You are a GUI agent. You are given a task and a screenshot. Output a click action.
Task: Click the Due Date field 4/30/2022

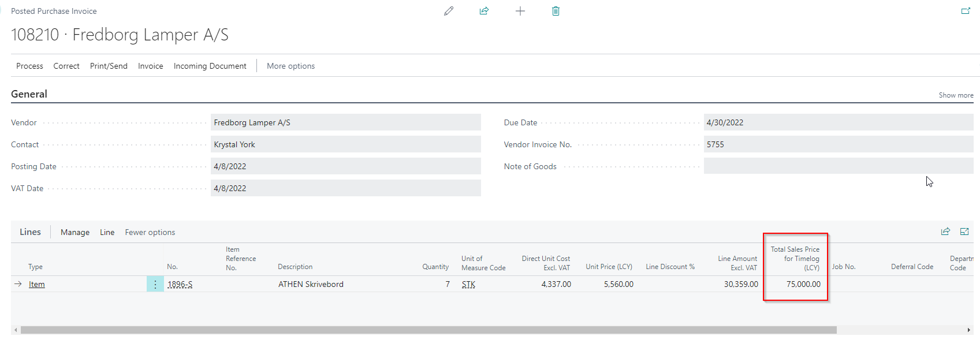(x=839, y=122)
